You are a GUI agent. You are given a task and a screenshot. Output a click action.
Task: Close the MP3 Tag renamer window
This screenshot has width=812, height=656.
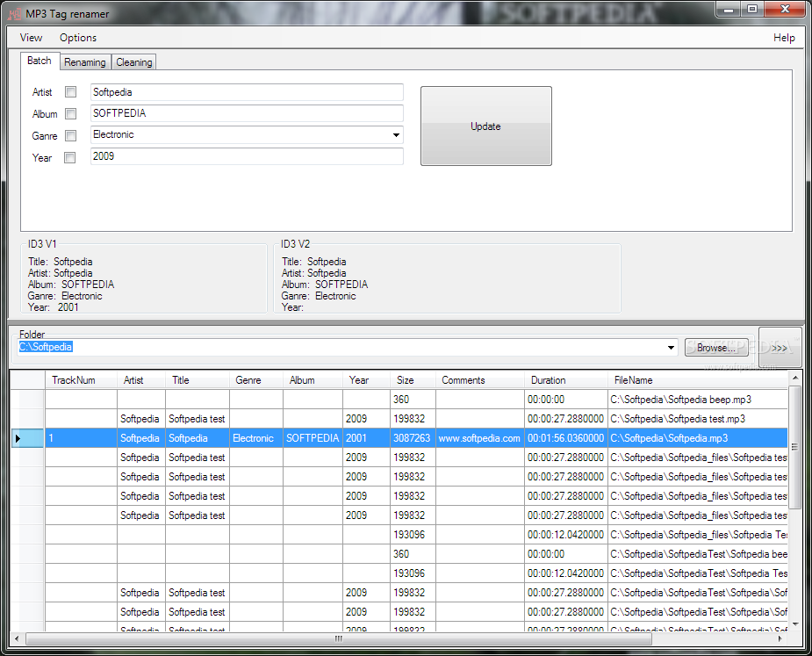click(785, 10)
